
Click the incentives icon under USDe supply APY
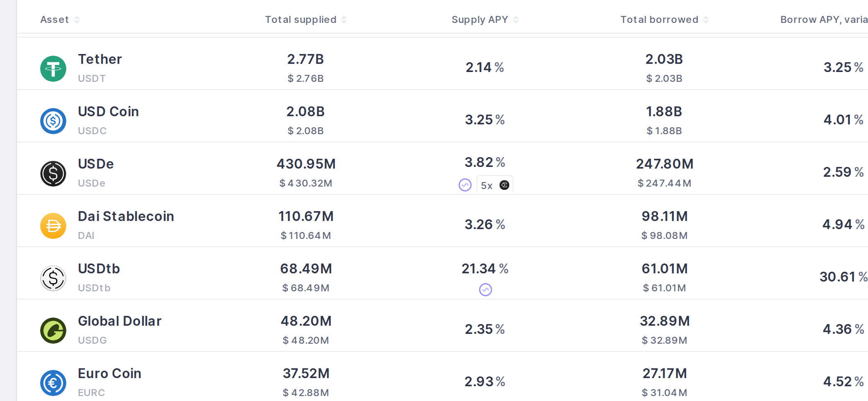[x=465, y=185]
